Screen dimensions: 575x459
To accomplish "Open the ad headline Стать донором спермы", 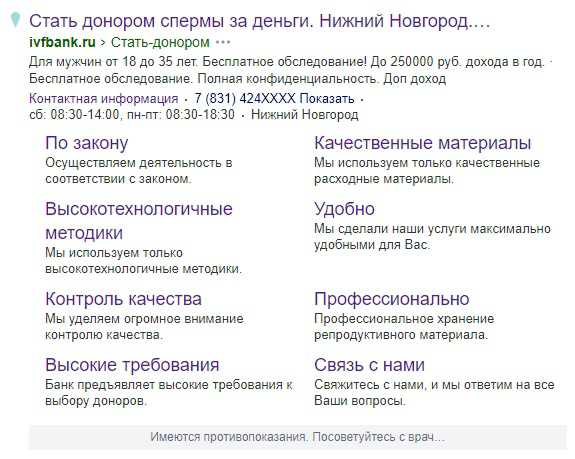I will [x=260, y=21].
